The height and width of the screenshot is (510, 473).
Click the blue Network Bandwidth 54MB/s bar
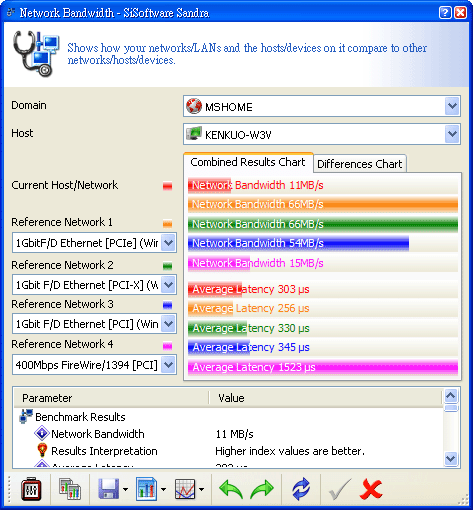point(298,243)
